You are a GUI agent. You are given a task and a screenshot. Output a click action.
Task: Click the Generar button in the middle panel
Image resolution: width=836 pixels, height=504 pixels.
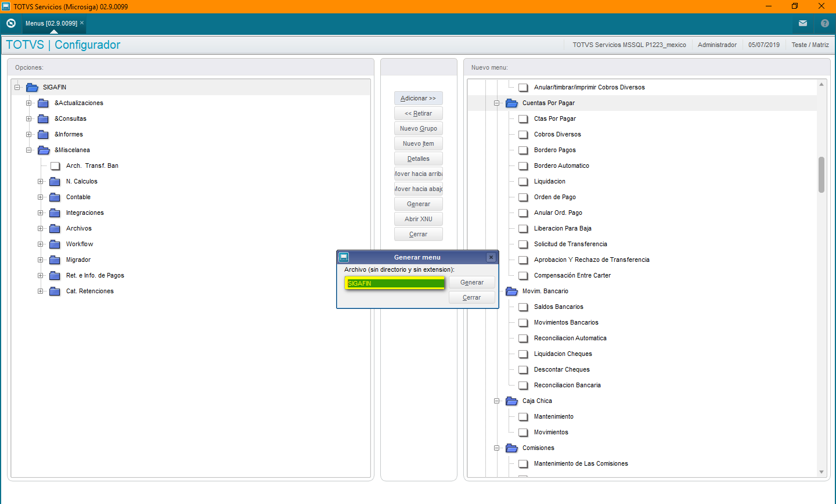tap(418, 204)
